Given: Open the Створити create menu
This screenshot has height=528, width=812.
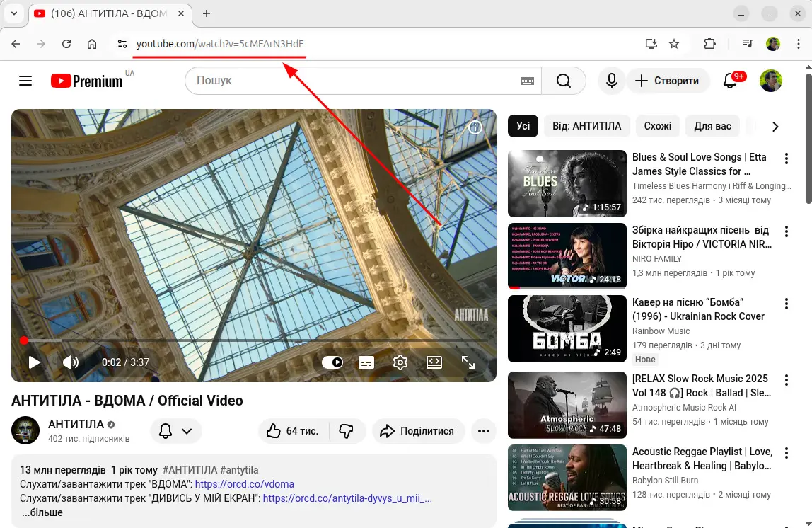Looking at the screenshot, I should pos(668,80).
